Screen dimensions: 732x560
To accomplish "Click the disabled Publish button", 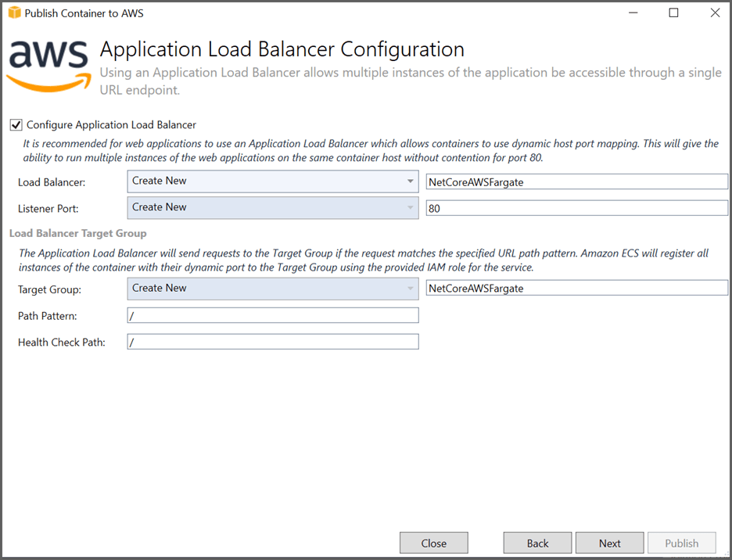I will click(x=682, y=542).
